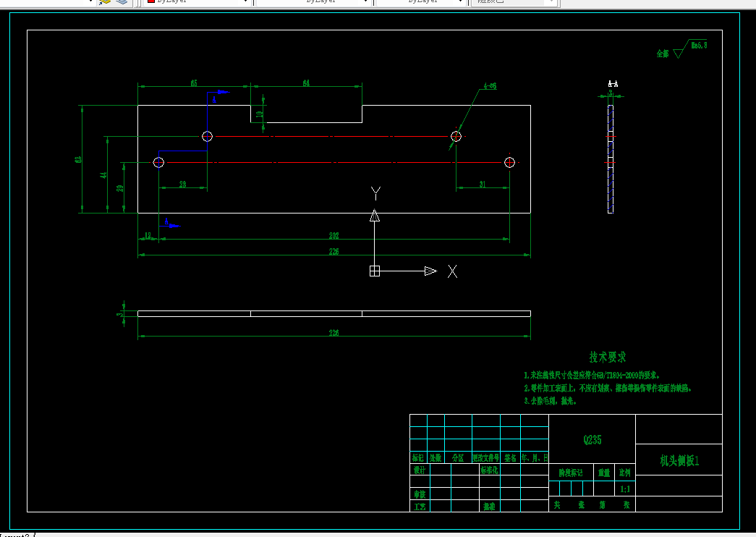
Task: Select the 技术要求 heading
Action: pos(608,358)
